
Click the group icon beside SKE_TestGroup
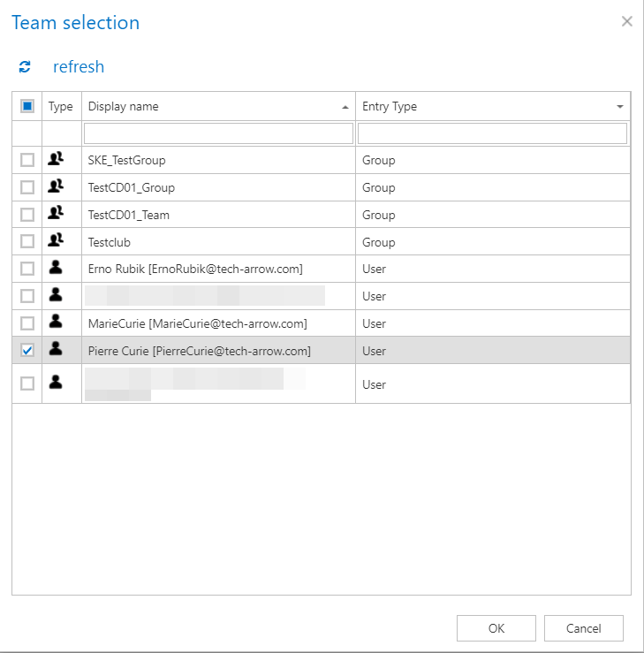tap(56, 160)
